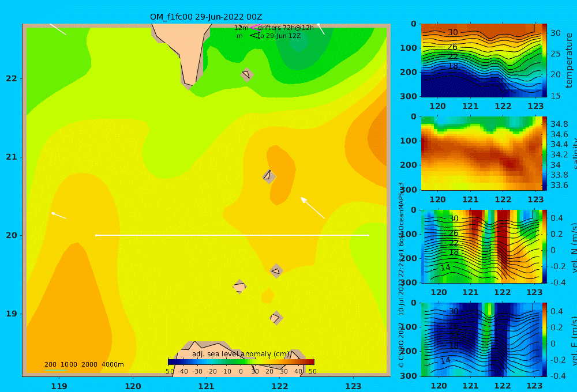The width and height of the screenshot is (577, 392).
Task: Open the eastward velocity section panel
Action: tap(481, 340)
